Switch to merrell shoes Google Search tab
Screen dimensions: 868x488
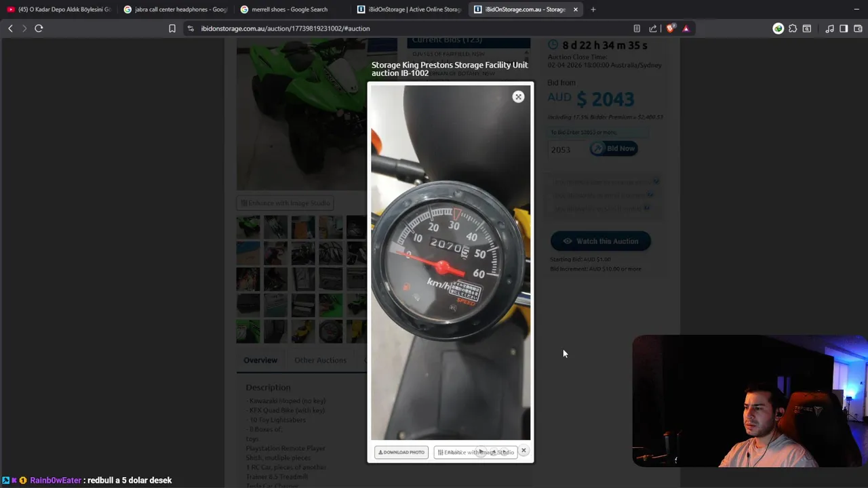292,9
